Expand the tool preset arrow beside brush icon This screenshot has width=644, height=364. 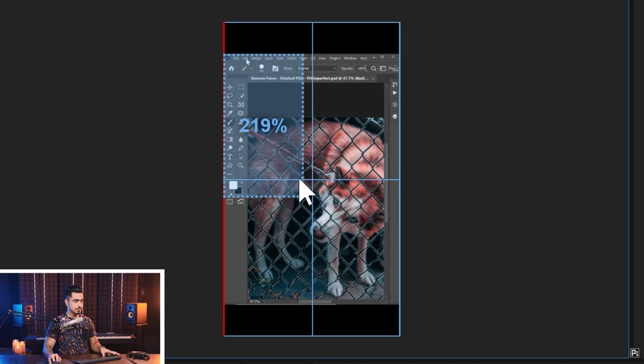click(251, 69)
